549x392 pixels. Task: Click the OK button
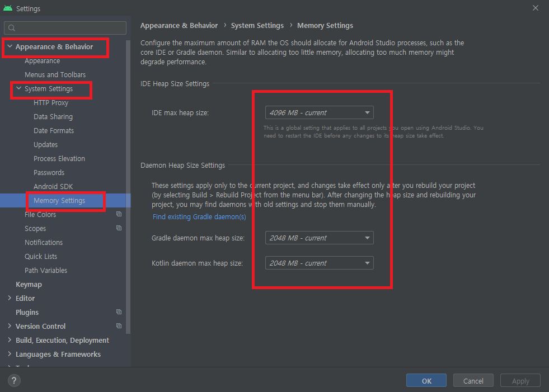[x=426, y=381]
